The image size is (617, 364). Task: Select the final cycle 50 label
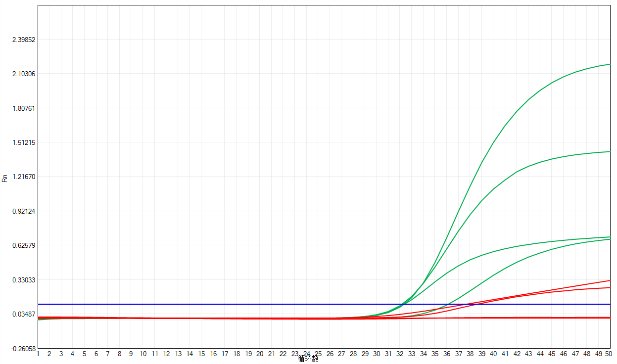click(609, 354)
